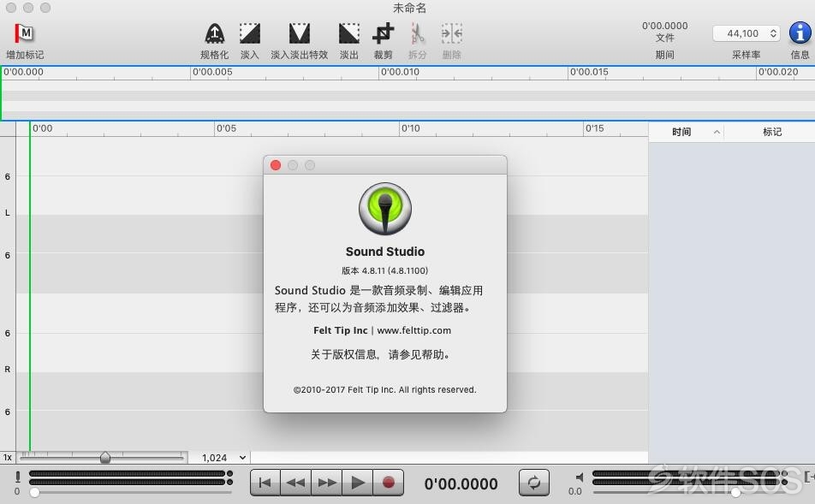Jump to beginning with skip-back button

pos(265,483)
